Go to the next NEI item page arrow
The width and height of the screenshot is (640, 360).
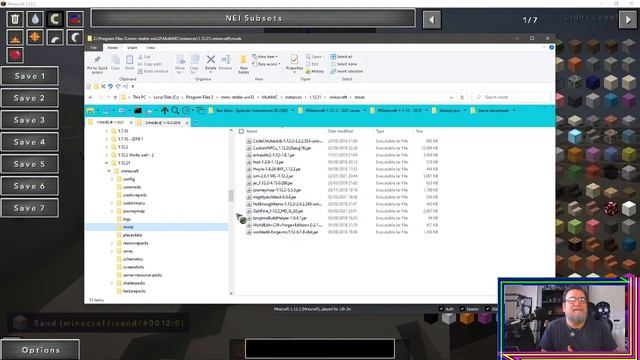[x=628, y=20]
